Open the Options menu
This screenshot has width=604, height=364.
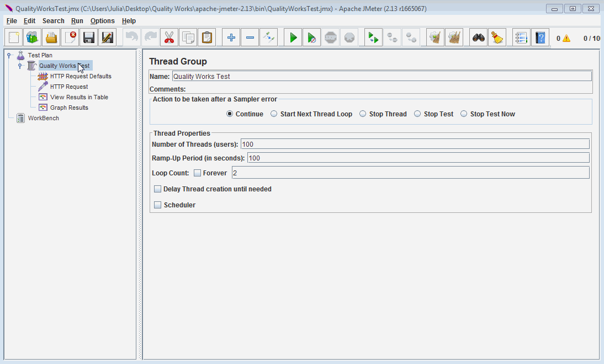(x=103, y=21)
